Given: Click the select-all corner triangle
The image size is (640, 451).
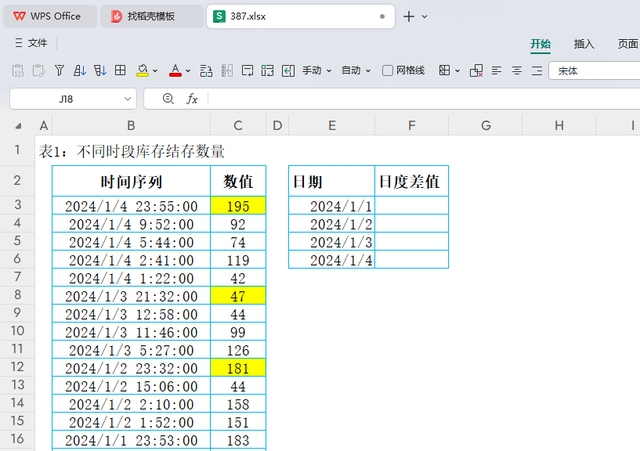Looking at the screenshot, I should pos(18,126).
